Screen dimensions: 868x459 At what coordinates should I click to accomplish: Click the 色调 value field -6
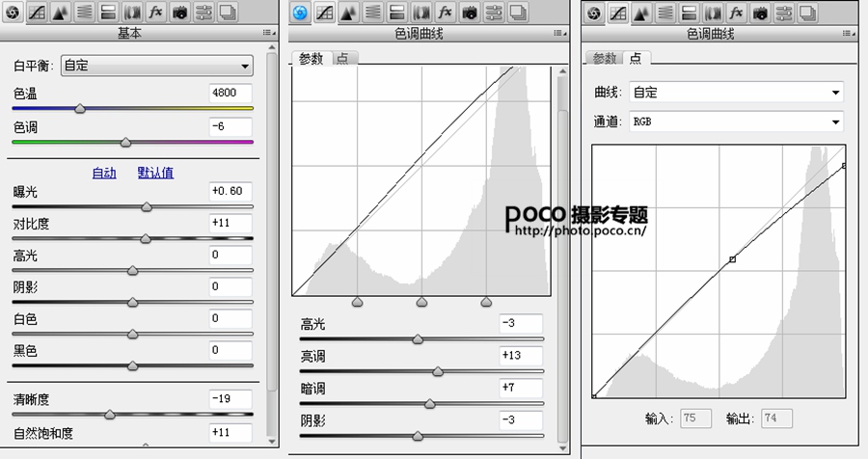tap(231, 126)
